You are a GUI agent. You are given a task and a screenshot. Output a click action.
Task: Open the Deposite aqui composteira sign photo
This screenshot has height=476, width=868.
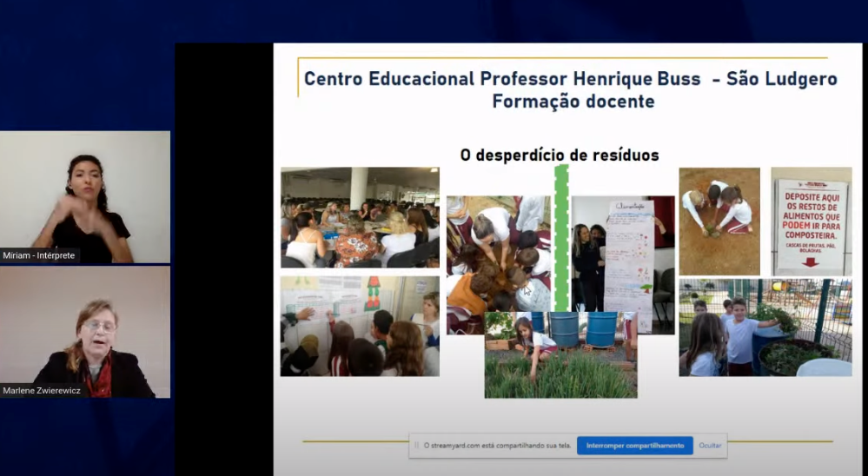pos(812,221)
